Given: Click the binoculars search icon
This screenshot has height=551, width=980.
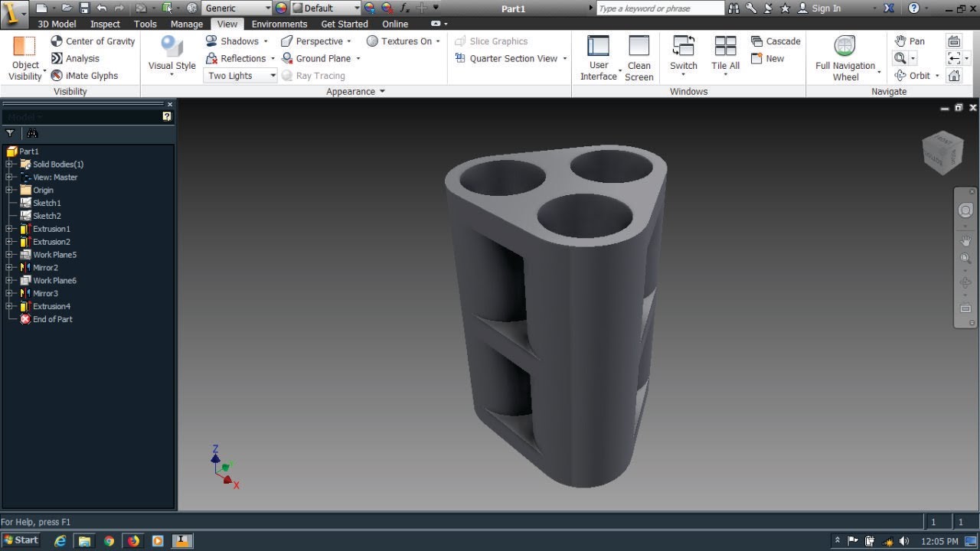Looking at the screenshot, I should [734, 8].
